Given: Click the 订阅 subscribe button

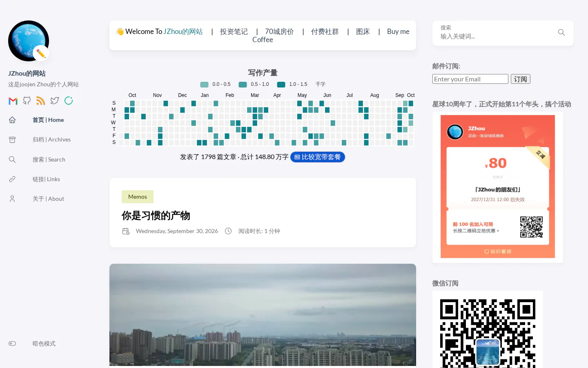Looking at the screenshot, I should tap(521, 79).
